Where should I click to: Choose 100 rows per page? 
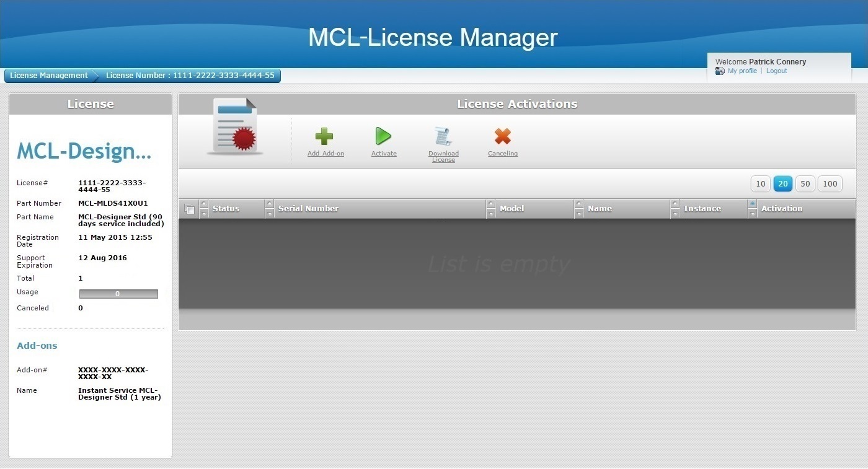point(830,183)
